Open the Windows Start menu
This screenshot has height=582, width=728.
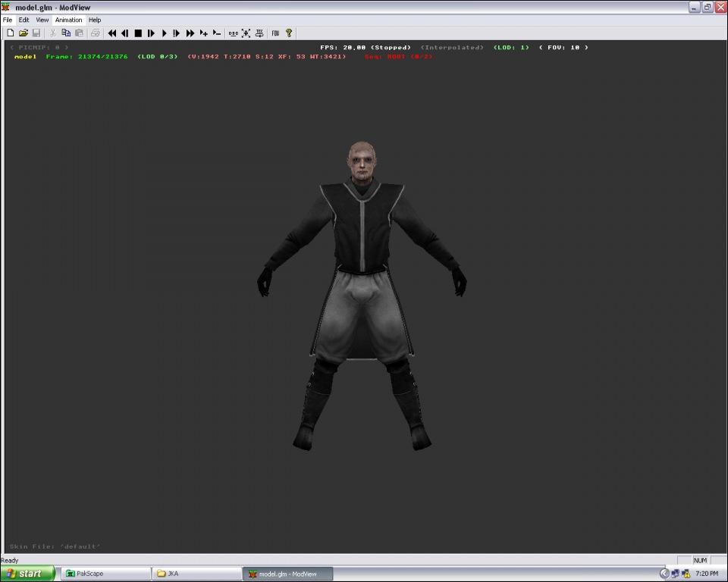pos(27,574)
